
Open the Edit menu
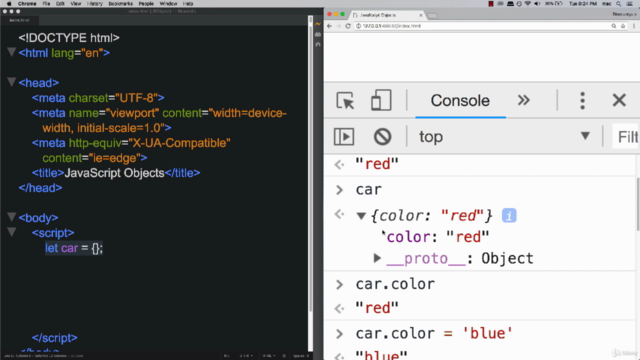click(60, 4)
